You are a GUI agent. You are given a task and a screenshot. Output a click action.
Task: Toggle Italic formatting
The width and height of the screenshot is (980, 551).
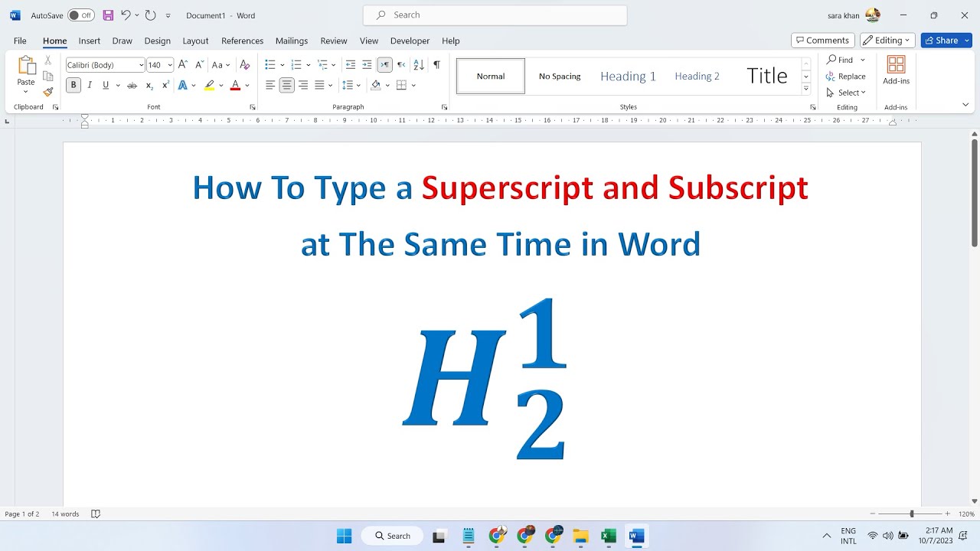(x=90, y=85)
